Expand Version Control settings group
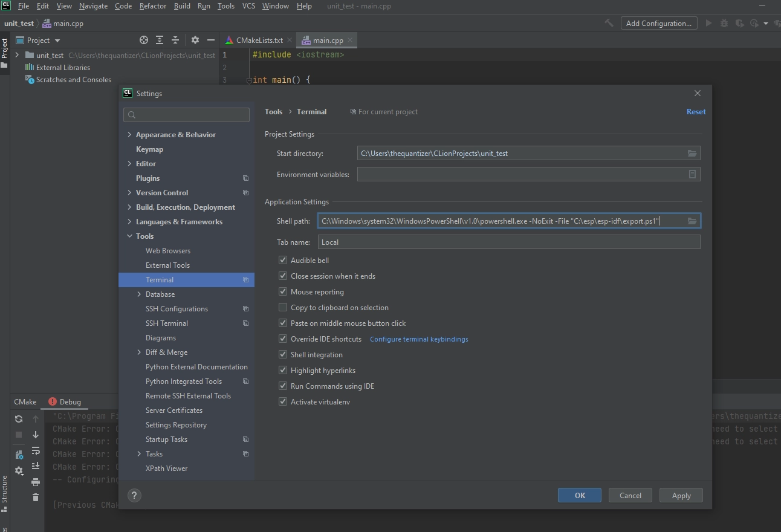The width and height of the screenshot is (781, 532). pos(129,192)
